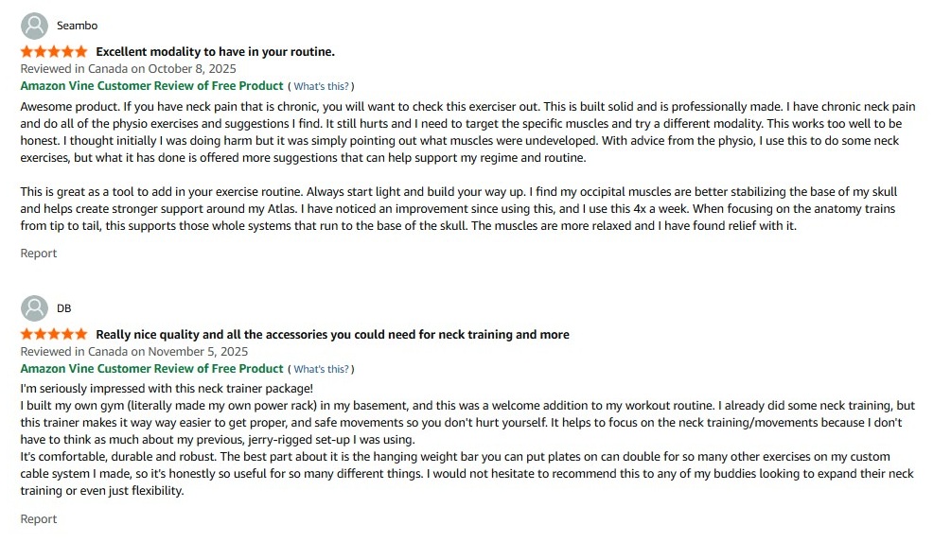Click Seambo's profile avatar icon
The width and height of the screenshot is (951, 560).
(x=34, y=26)
